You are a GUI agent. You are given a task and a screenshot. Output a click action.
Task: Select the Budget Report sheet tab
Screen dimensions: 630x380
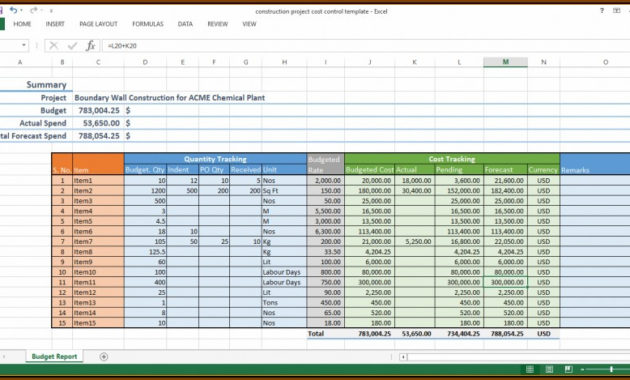click(x=54, y=356)
